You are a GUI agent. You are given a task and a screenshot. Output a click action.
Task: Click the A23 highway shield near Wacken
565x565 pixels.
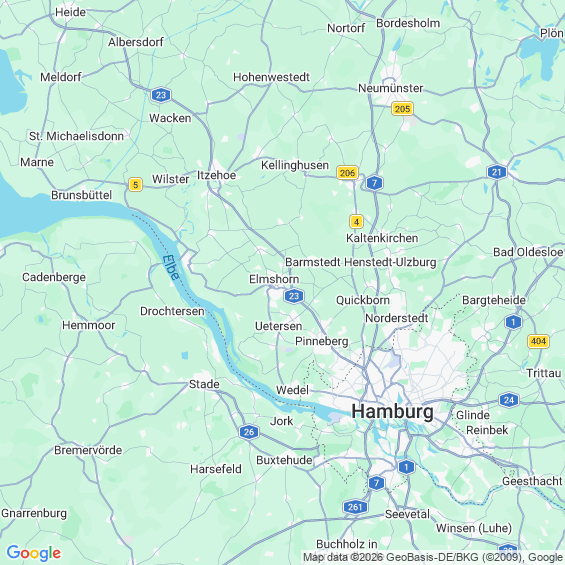point(161,95)
